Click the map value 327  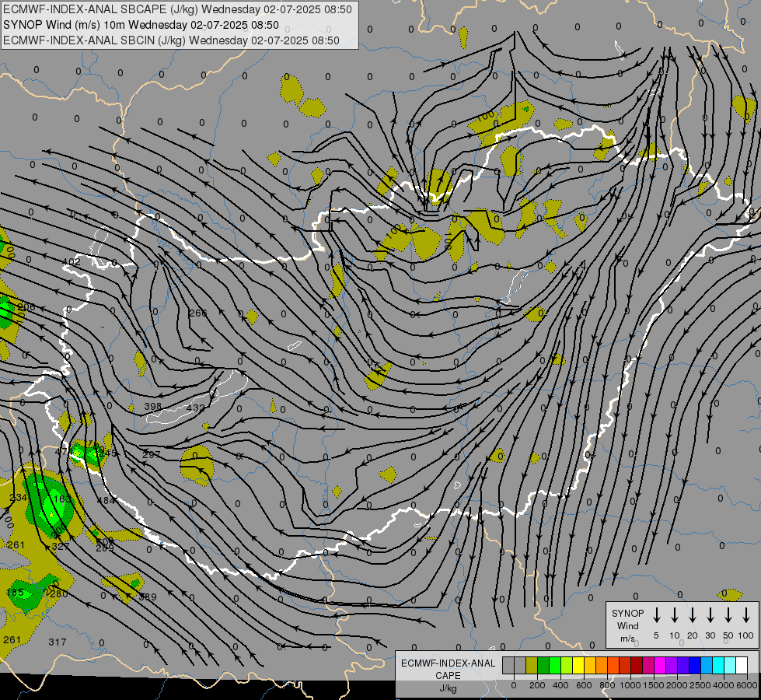(60, 546)
